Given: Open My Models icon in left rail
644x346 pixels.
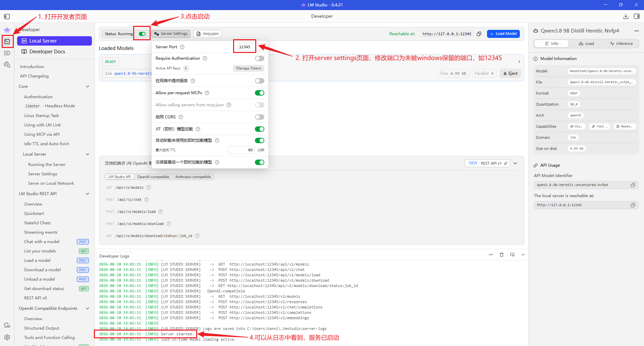Looking at the screenshot, I should tap(7, 53).
